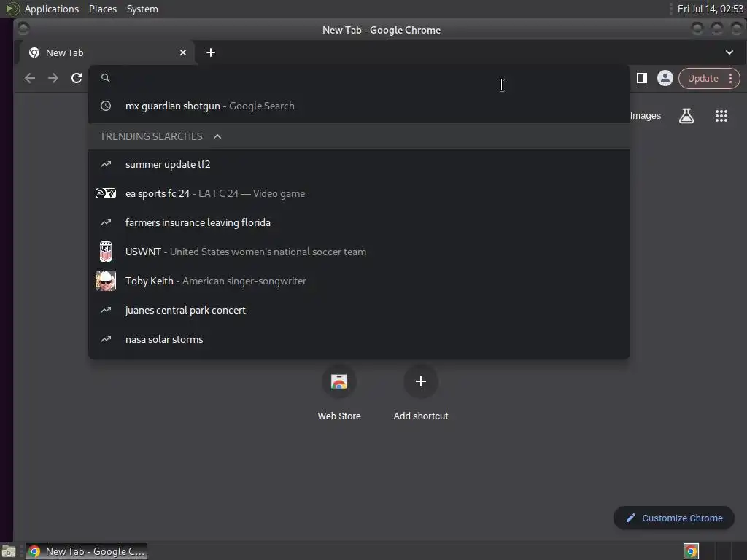This screenshot has height=560, width=747.
Task: Open the Search Labs flask icon
Action: pos(686,116)
